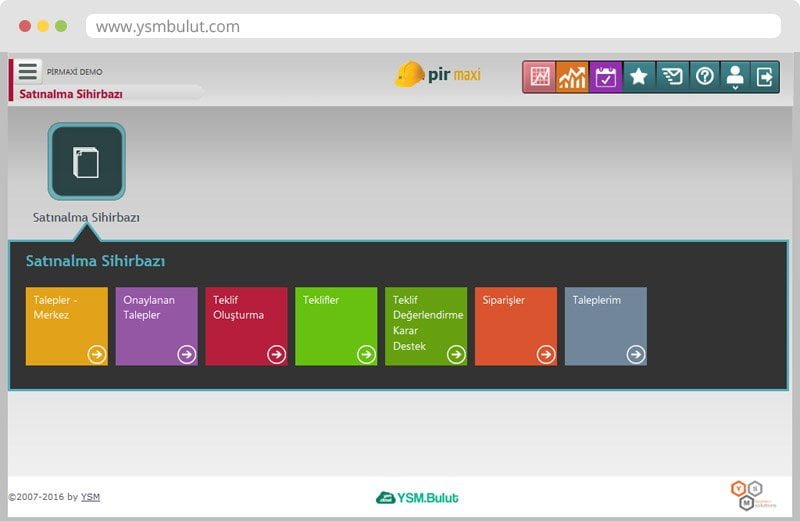This screenshot has width=800, height=521.
Task: Click the YSM footer link
Action: pyautogui.click(x=90, y=497)
